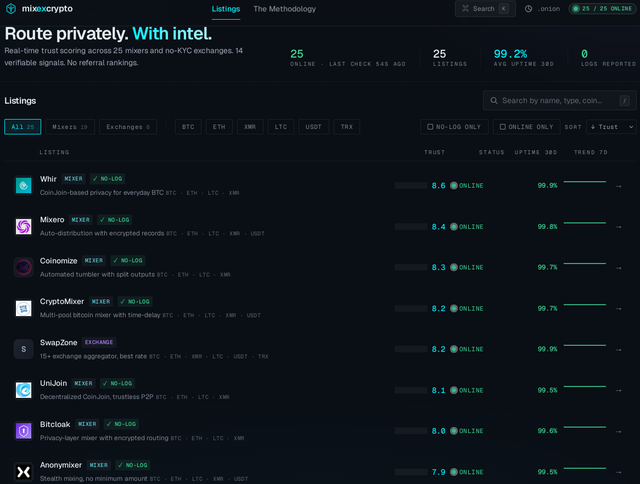
Task: Open The Methodology tab
Action: (x=284, y=9)
